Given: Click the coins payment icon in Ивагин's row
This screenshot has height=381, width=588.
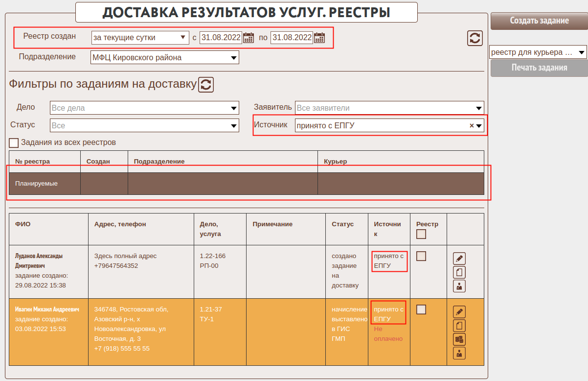Looking at the screenshot, I should 459,339.
